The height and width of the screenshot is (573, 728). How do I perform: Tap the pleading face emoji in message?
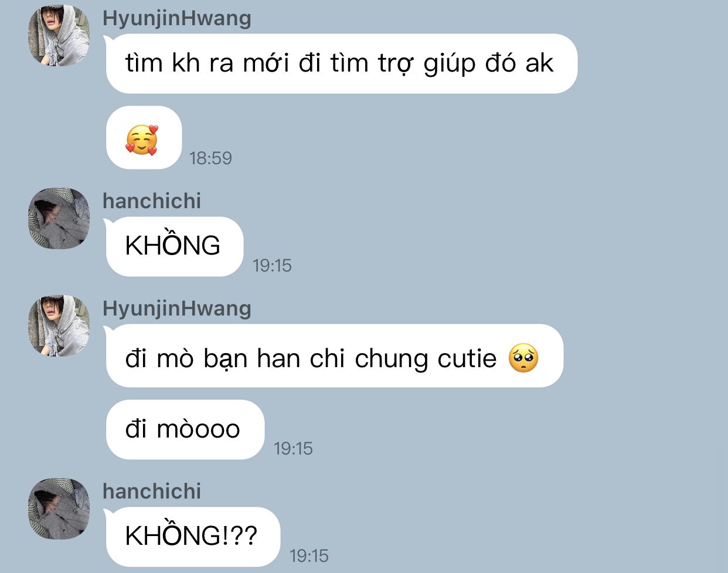pos(523,358)
